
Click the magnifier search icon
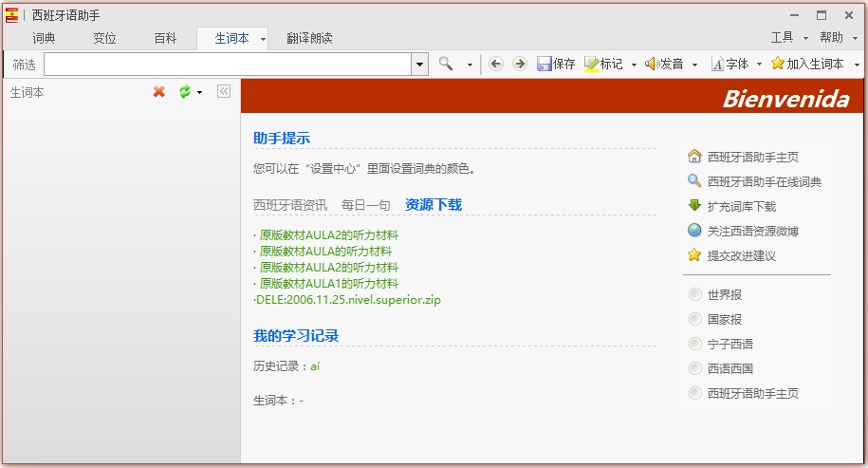click(x=446, y=64)
